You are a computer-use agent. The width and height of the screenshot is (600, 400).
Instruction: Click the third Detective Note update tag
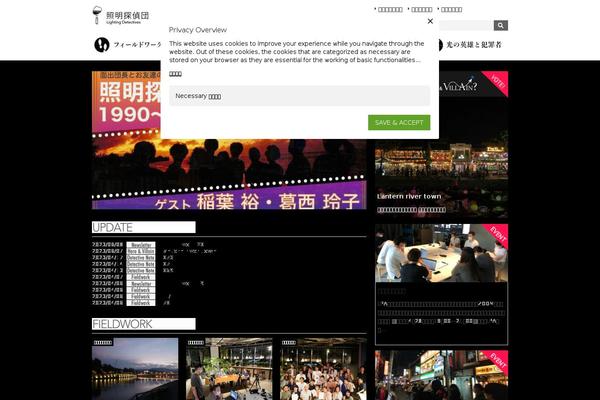(x=141, y=270)
